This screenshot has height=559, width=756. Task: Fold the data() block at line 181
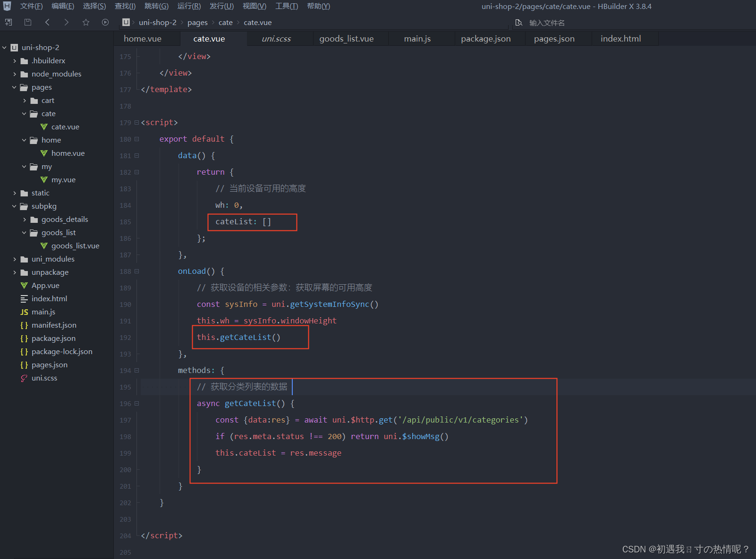[x=137, y=155]
